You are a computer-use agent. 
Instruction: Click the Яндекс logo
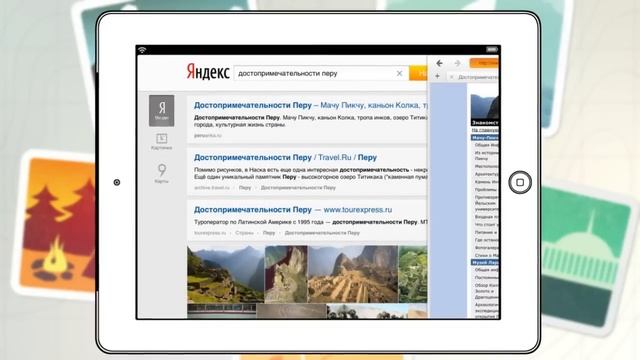coord(208,72)
